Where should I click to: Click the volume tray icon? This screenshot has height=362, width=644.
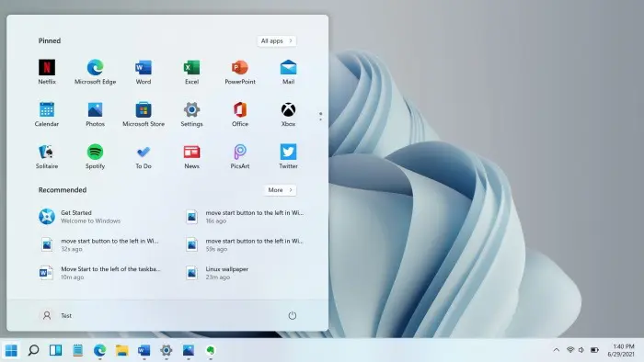pos(581,350)
